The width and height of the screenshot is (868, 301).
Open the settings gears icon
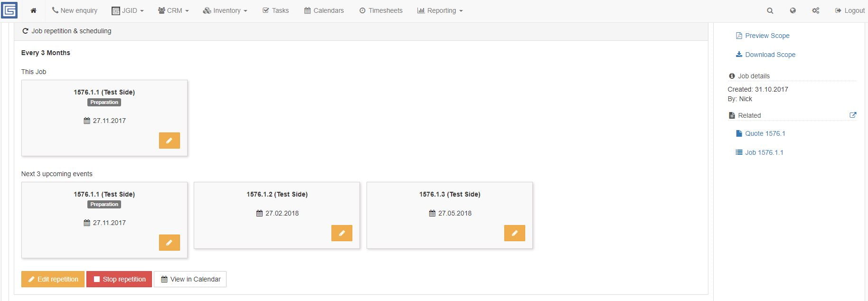pyautogui.click(x=815, y=10)
